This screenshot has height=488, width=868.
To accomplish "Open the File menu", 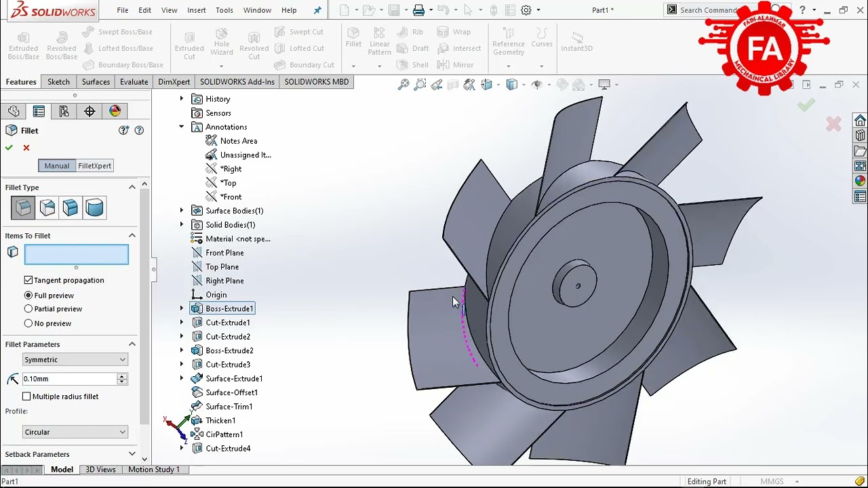I will 122,10.
